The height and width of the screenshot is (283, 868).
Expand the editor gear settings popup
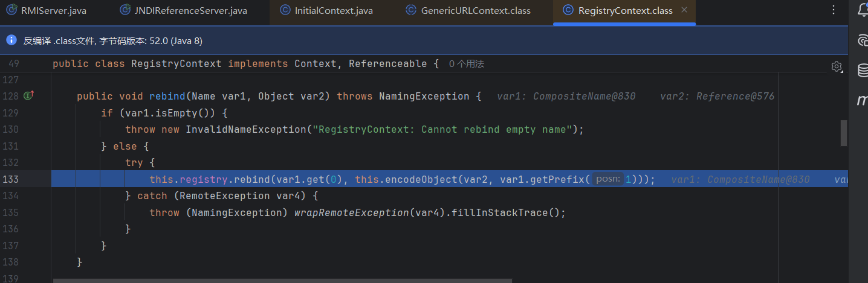pyautogui.click(x=837, y=66)
